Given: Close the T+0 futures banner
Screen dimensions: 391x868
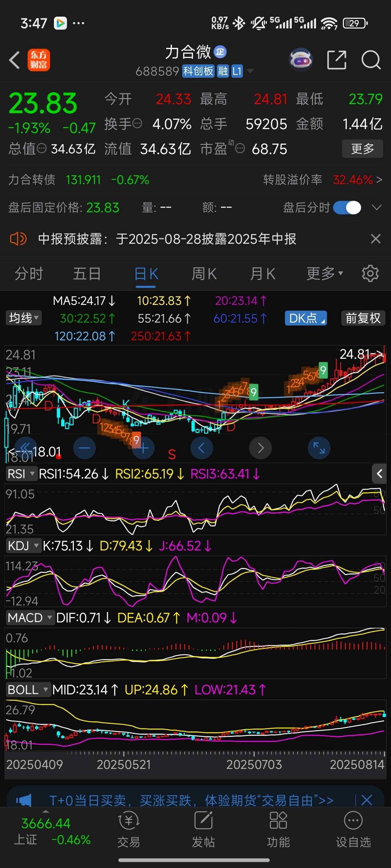Looking at the screenshot, I should click(367, 800).
